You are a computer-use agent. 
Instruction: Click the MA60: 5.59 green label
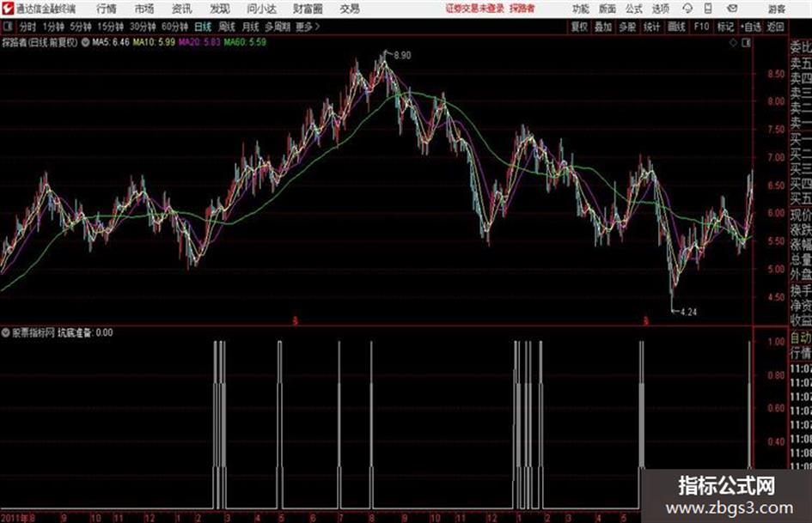point(245,42)
